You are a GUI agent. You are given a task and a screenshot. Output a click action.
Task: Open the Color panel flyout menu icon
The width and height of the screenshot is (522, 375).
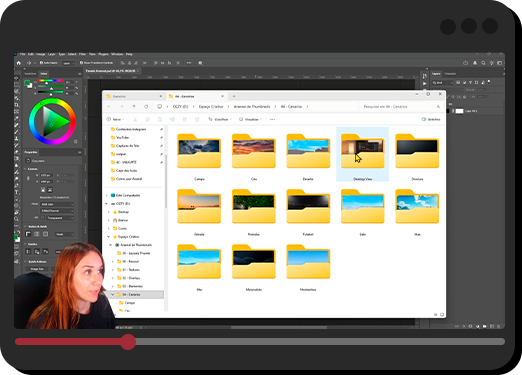(79, 74)
